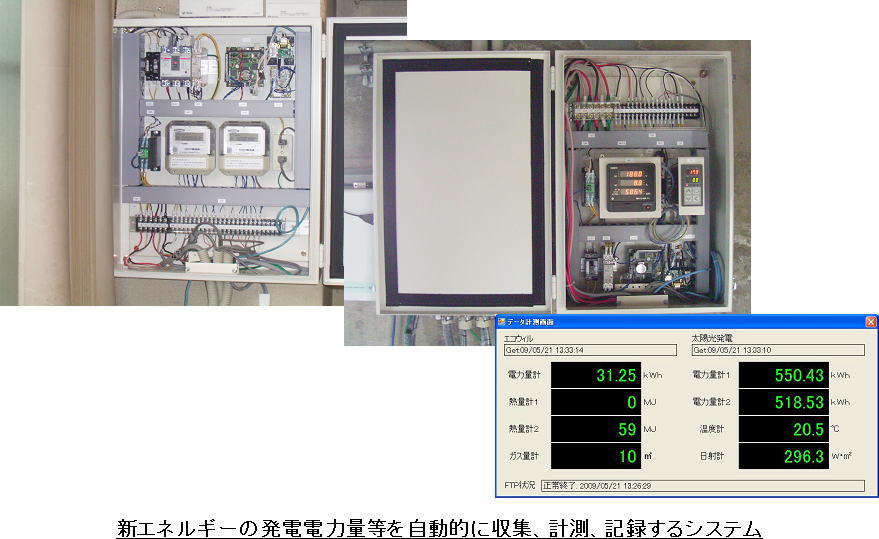Click the app icon in the データ計測画面 title bar
The height and width of the screenshot is (539, 879).
point(503,322)
